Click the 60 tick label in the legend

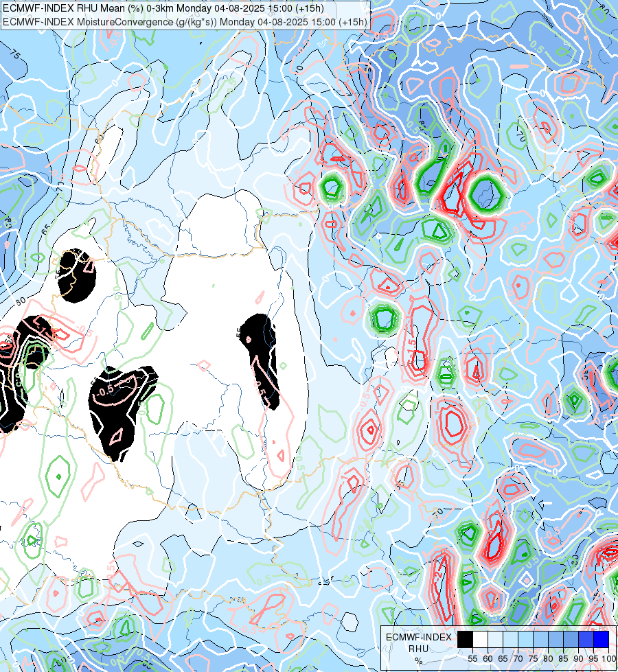click(488, 659)
